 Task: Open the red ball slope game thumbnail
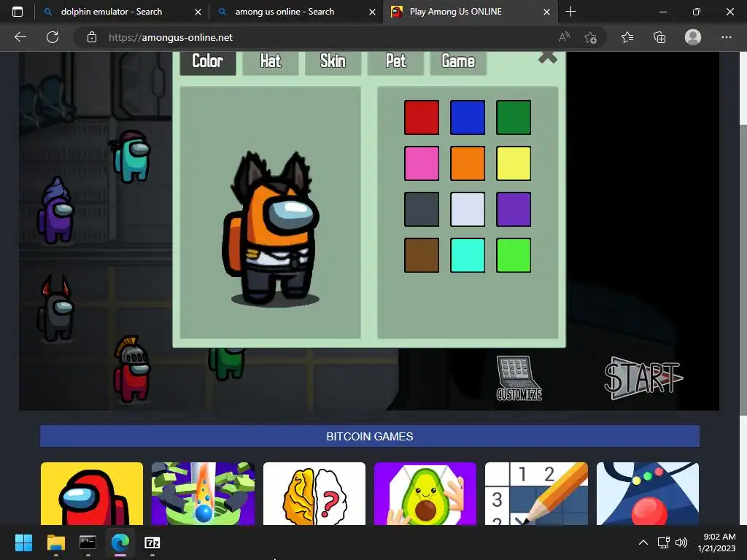(648, 494)
